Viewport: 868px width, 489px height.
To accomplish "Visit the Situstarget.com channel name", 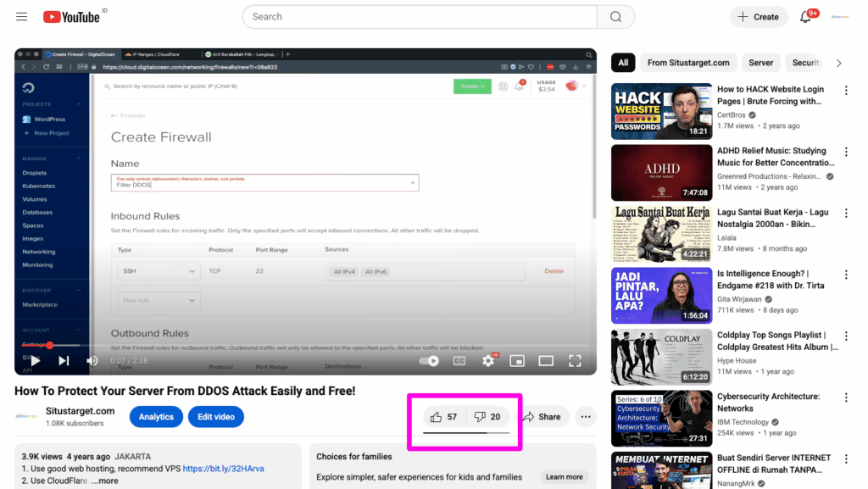I will pos(81,411).
